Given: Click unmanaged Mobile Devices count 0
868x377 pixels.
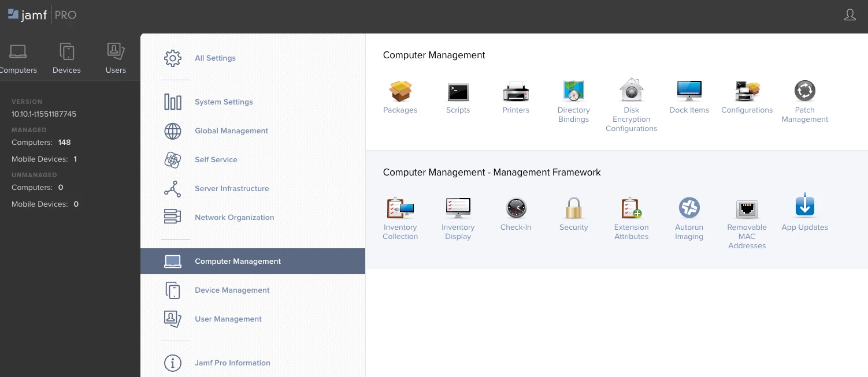Looking at the screenshot, I should pos(76,204).
